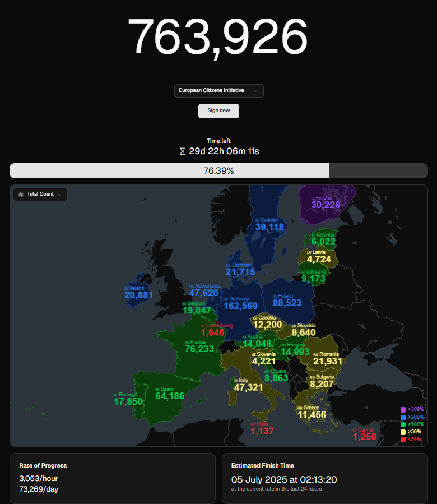Select Portugal count 17,850
The width and height of the screenshot is (437, 504).
tap(128, 401)
